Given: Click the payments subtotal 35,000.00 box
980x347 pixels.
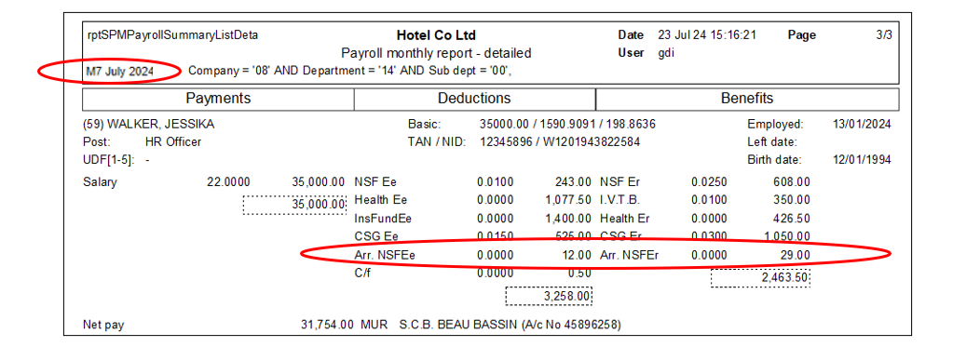Looking at the screenshot, I should (294, 204).
